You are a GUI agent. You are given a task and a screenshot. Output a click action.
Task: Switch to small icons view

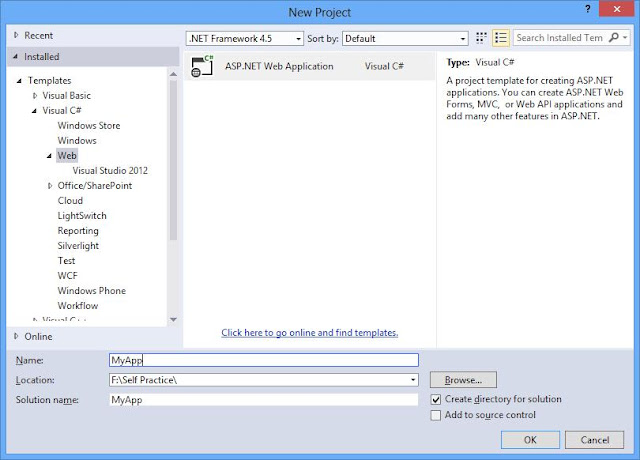[481, 38]
